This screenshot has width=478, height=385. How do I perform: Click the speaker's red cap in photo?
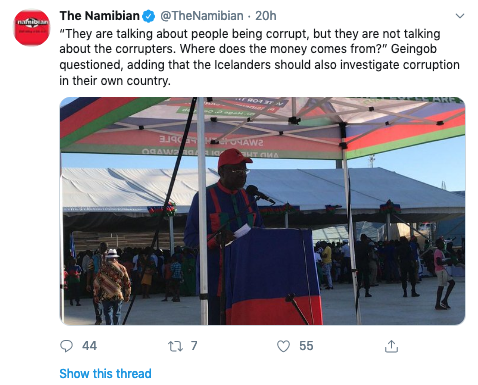[233, 158]
